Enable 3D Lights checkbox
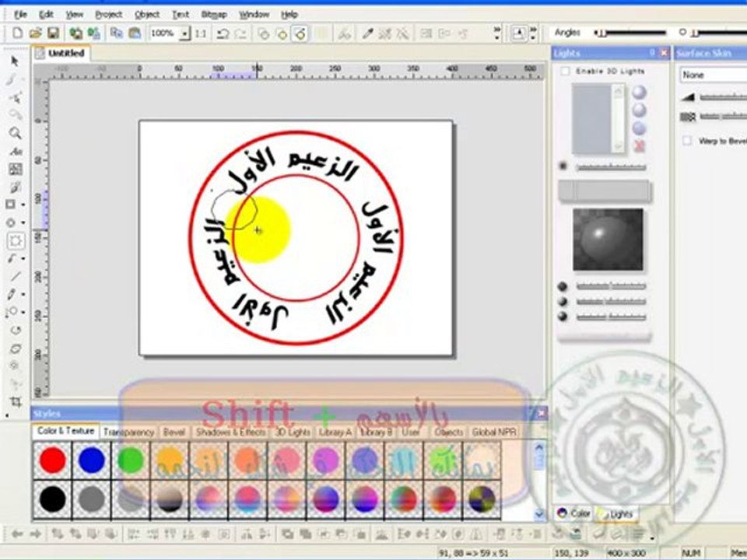747x560 pixels. pos(565,71)
